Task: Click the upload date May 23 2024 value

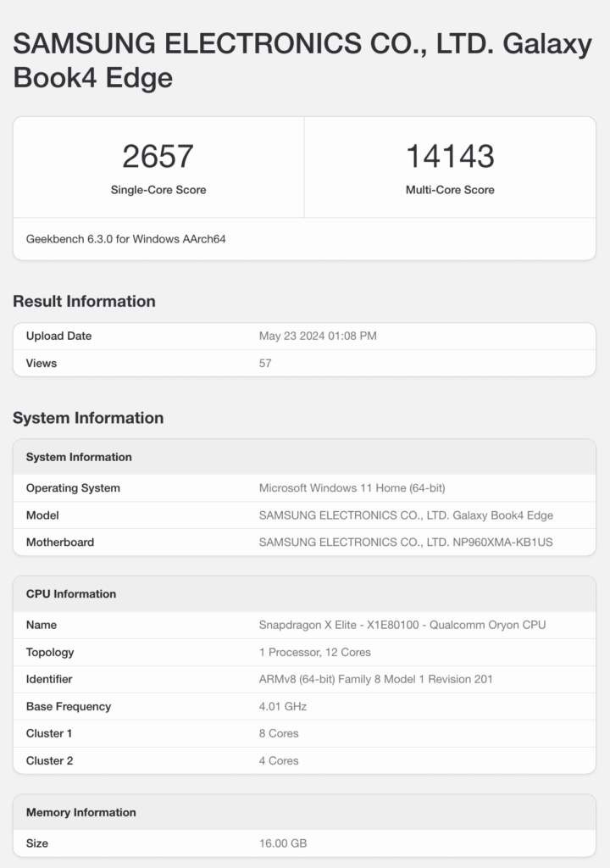Action: click(318, 336)
